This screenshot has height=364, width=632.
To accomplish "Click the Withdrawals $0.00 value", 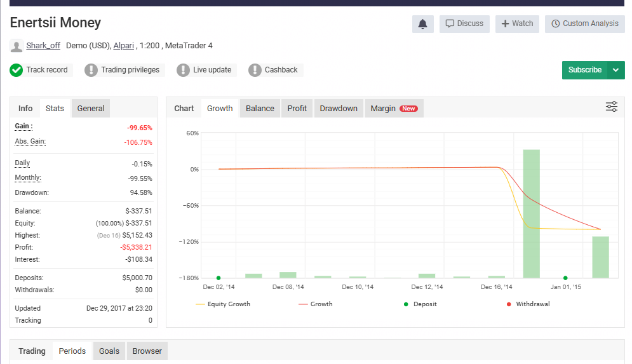I will click(144, 290).
